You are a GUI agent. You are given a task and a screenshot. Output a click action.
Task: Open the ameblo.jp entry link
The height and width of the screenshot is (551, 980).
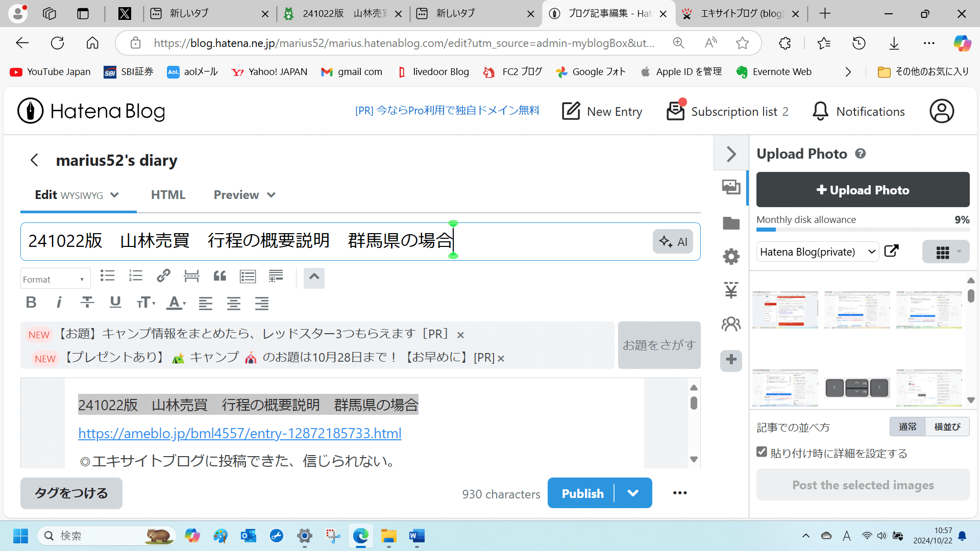pos(239,433)
